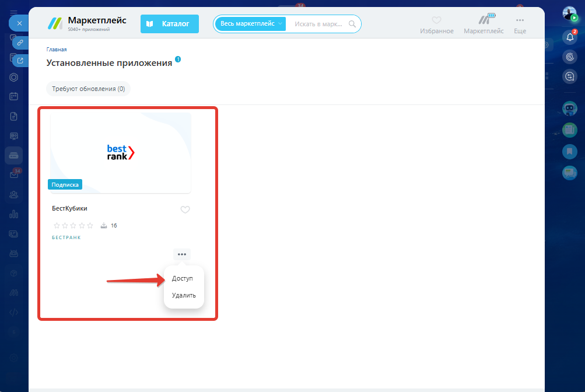Image resolution: width=585 pixels, height=392 pixels.
Task: Click the Каталог button
Action: 169,24
